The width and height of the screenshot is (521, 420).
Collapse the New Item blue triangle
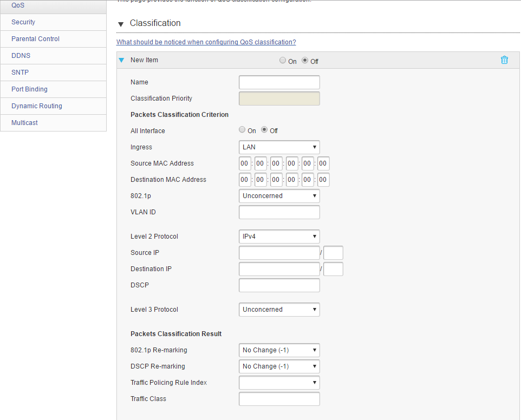[122, 60]
